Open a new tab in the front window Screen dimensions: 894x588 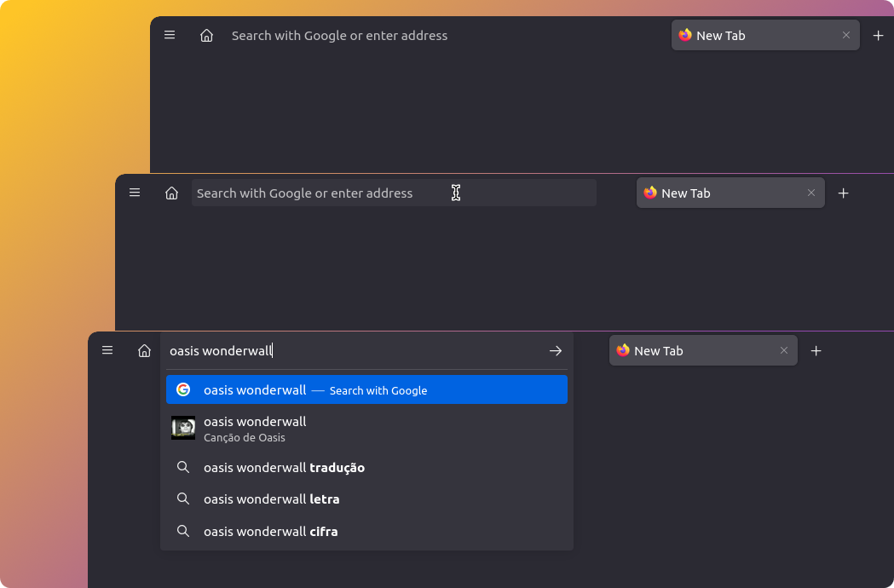point(816,351)
